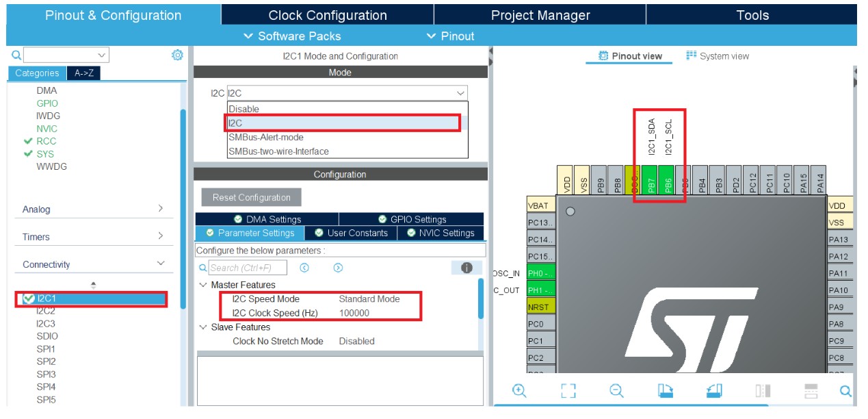868x419 pixels.
Task: Switch category sorting to A->Z
Action: 84,73
